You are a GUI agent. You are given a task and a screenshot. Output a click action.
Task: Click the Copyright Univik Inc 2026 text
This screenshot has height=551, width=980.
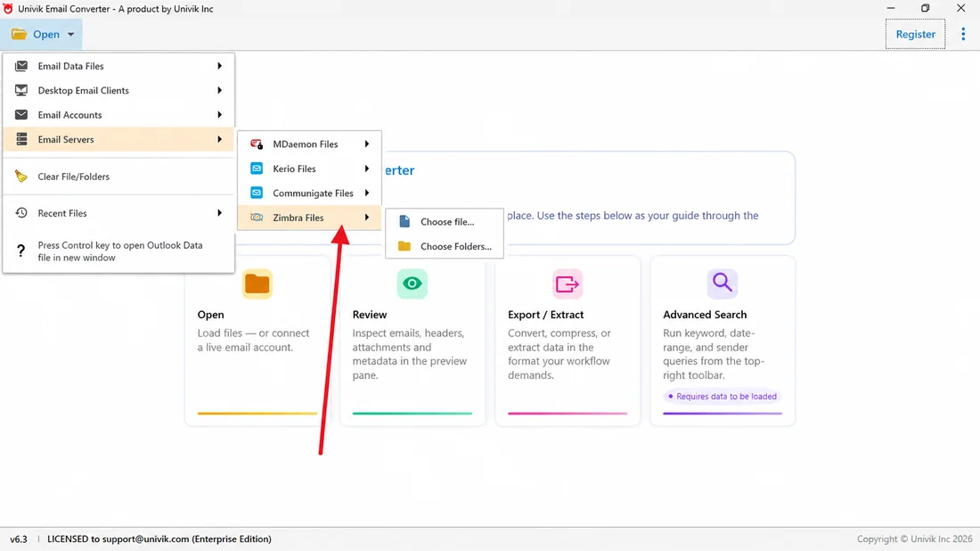pyautogui.click(x=914, y=539)
